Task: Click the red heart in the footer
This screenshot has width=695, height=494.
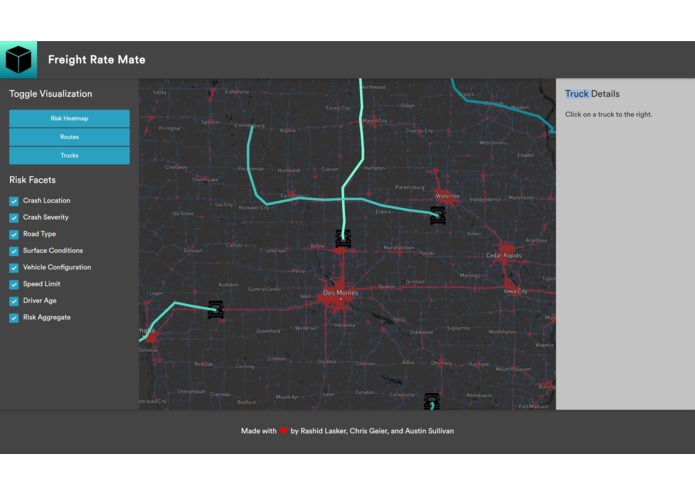Action: point(284,431)
